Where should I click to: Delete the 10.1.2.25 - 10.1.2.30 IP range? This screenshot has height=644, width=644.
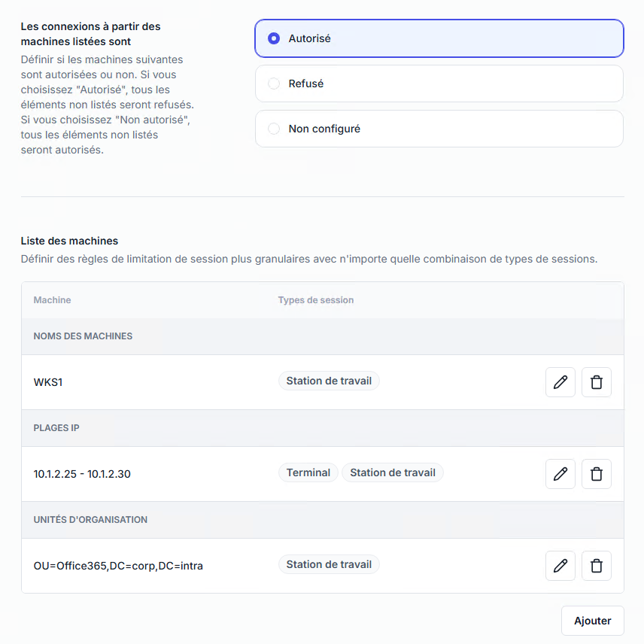[597, 474]
